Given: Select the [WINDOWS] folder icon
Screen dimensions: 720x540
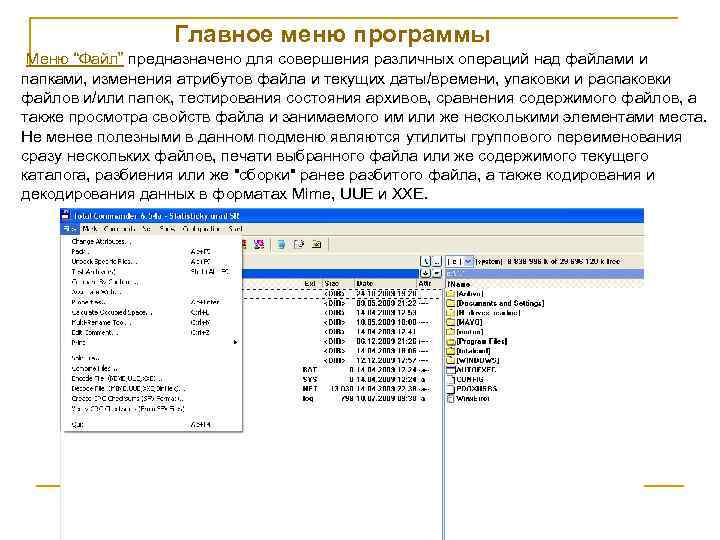Looking at the screenshot, I should [x=451, y=360].
